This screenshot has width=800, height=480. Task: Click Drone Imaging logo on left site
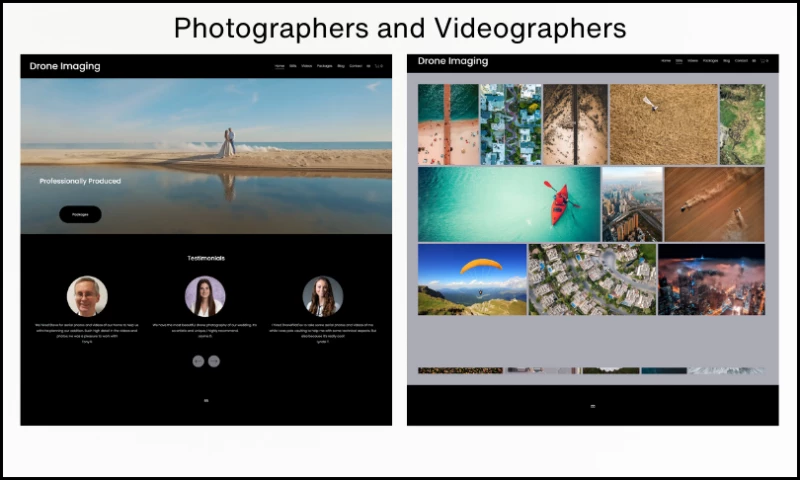tap(65, 66)
